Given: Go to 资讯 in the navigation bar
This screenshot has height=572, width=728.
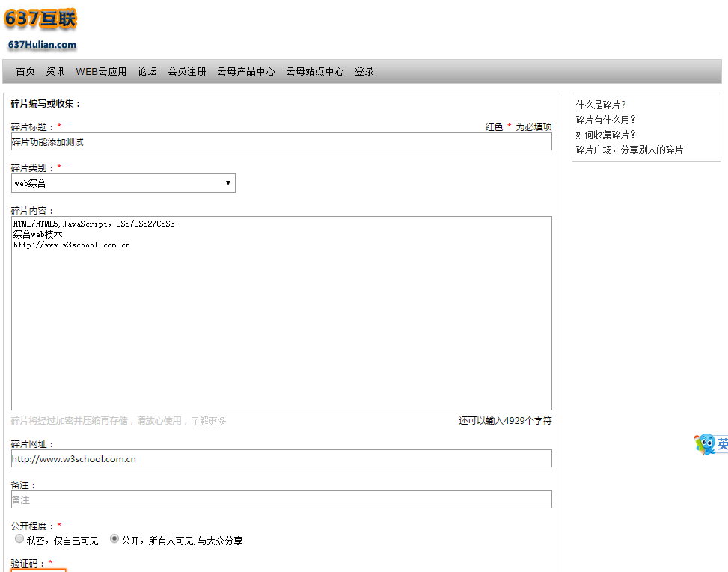Looking at the screenshot, I should coord(55,72).
